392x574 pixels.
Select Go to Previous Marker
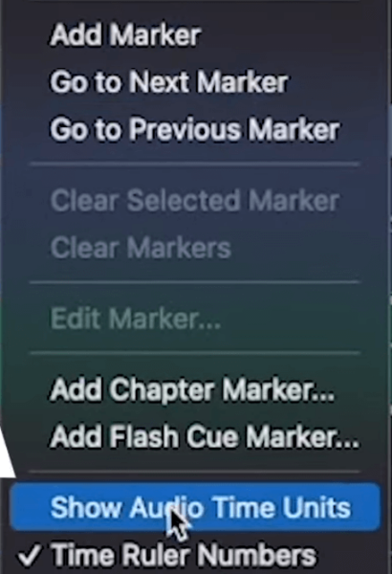click(196, 129)
